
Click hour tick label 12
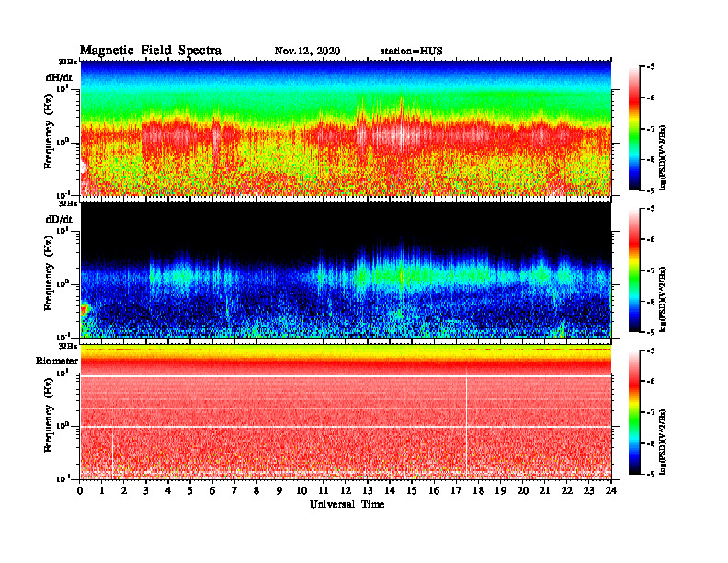[346, 490]
